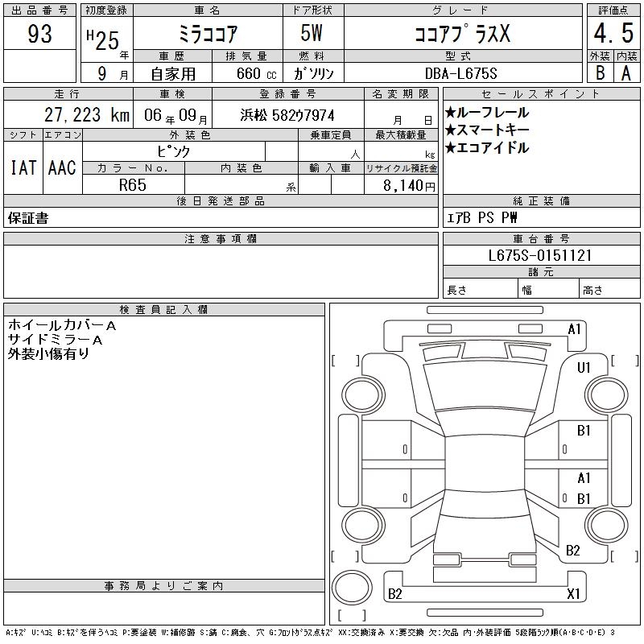
Task: Select the "純正装備" header
Action: [541, 201]
